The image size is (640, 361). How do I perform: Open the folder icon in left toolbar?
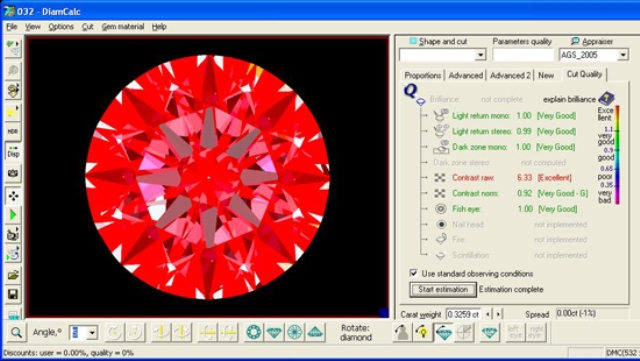pyautogui.click(x=13, y=275)
